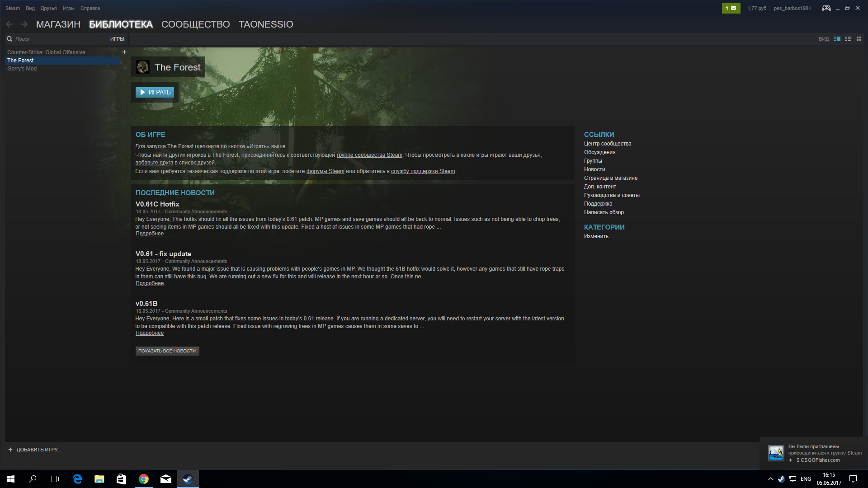Screen dimensions: 868x488
Task: Open Центр сообщества link
Action: 608,144
